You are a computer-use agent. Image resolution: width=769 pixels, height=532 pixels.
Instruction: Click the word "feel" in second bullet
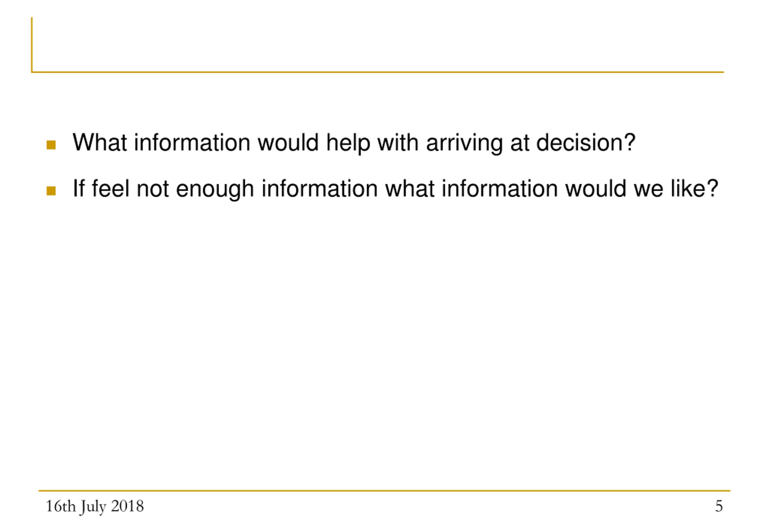[x=111, y=188]
